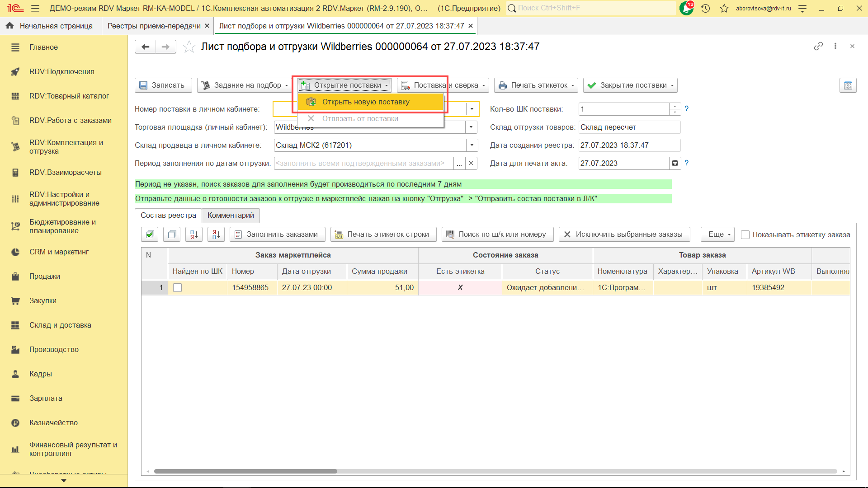Increase Кол-во ШК поставки with up stepper
Image resolution: width=868 pixels, height=488 pixels.
[x=675, y=106]
